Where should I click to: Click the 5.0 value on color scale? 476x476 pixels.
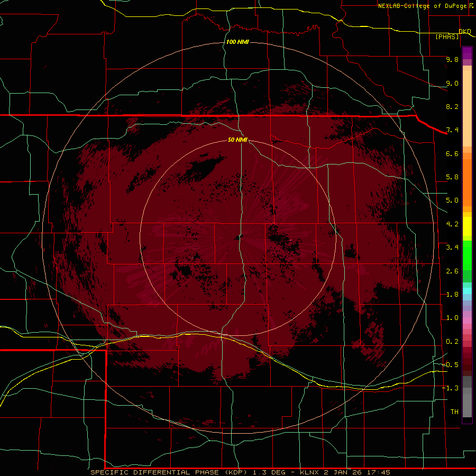452,200
